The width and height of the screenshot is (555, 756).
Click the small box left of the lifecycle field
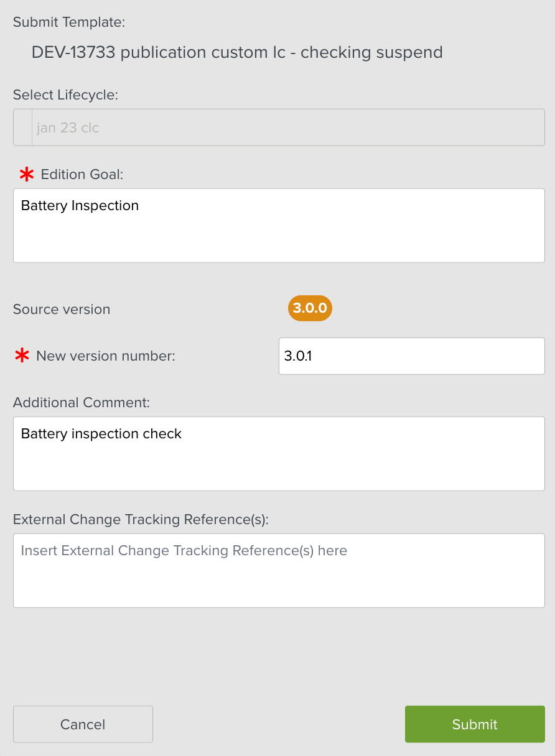pyautogui.click(x=22, y=127)
